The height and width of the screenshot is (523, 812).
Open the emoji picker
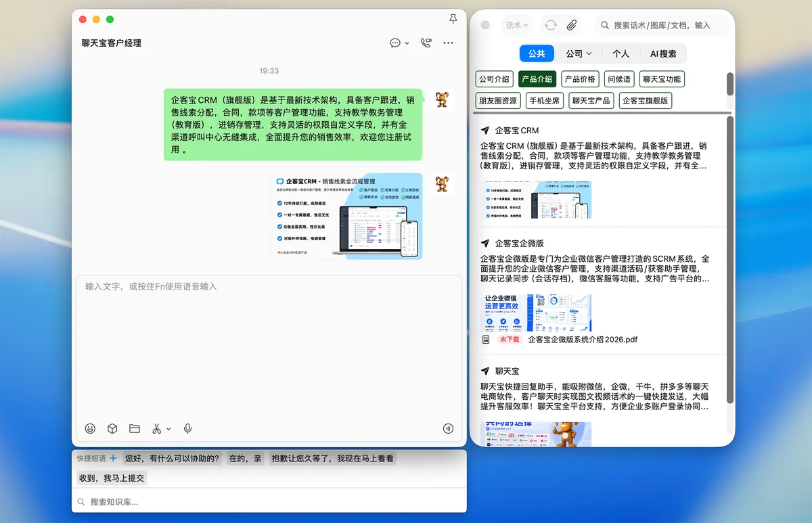coord(90,428)
